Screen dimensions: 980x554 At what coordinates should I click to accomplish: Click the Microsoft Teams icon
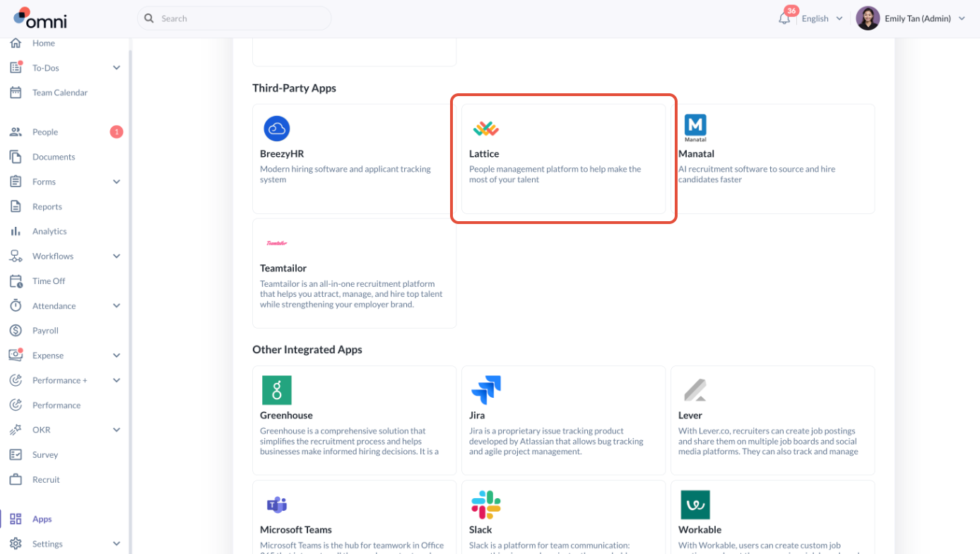point(277,505)
